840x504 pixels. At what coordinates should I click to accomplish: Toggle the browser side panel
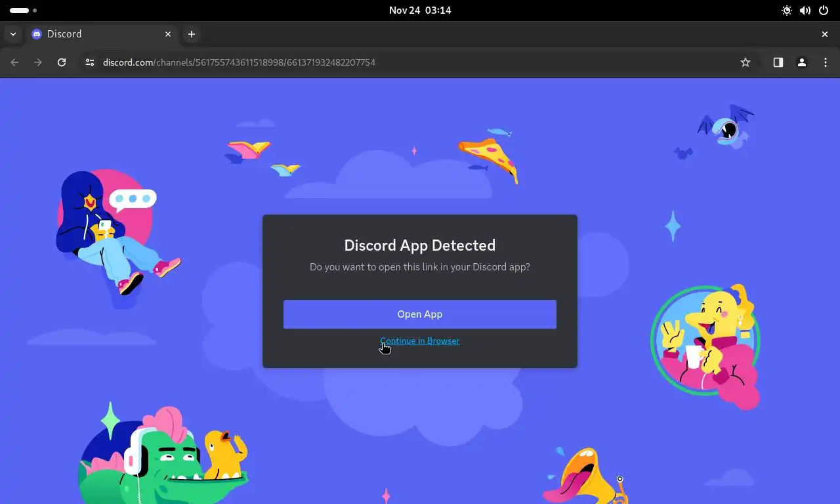pos(778,62)
